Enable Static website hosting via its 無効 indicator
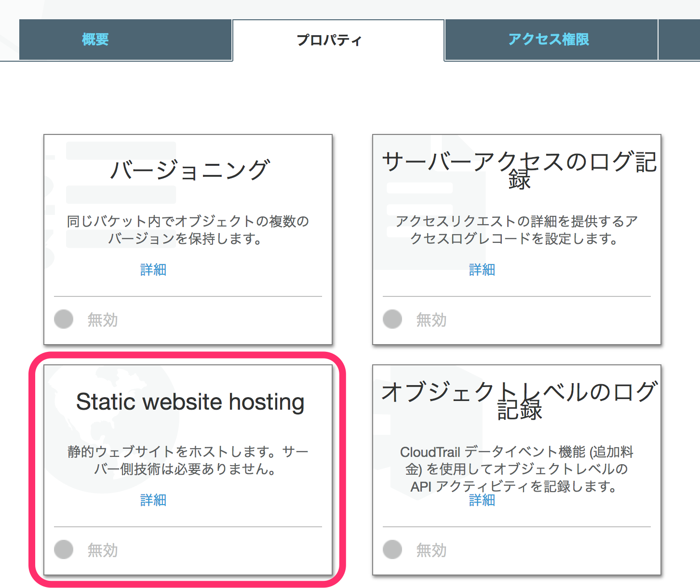The image size is (700, 588). coord(63,549)
